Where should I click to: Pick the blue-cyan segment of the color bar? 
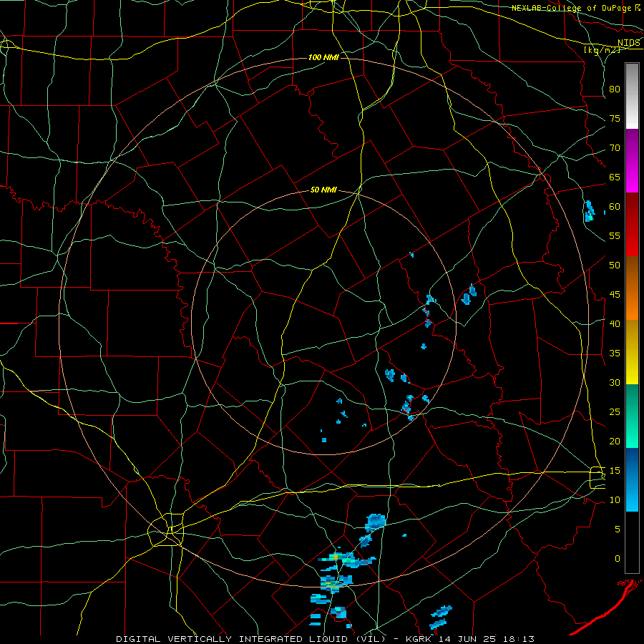point(632,479)
